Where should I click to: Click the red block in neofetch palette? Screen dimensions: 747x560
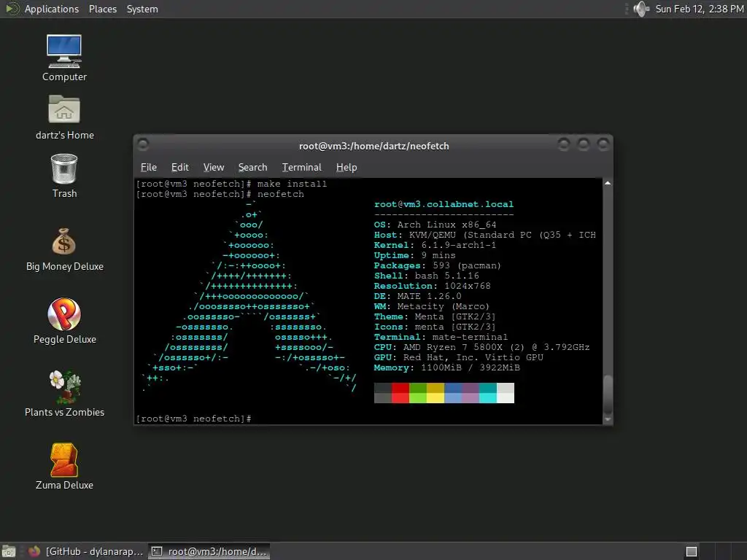[x=400, y=393]
